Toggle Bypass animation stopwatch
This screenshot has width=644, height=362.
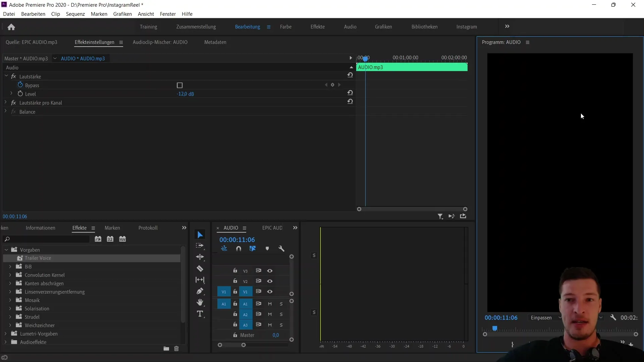pos(20,85)
